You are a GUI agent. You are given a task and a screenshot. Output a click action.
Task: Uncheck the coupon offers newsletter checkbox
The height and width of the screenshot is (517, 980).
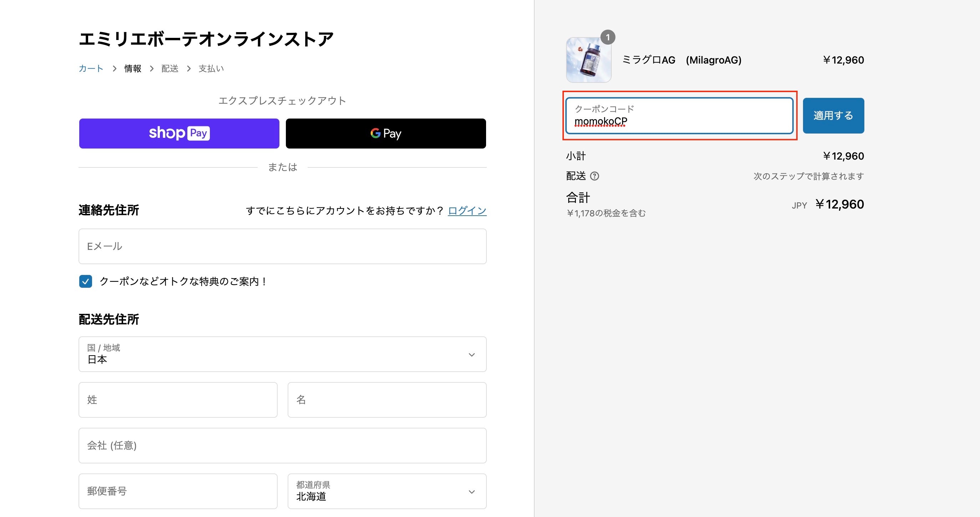(x=86, y=281)
